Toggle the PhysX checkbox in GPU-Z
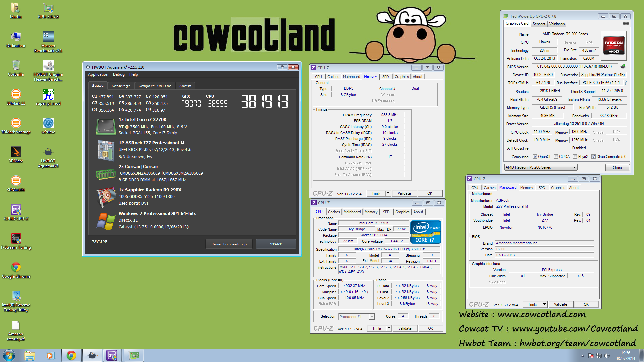This screenshot has width=644, height=362. tap(575, 157)
